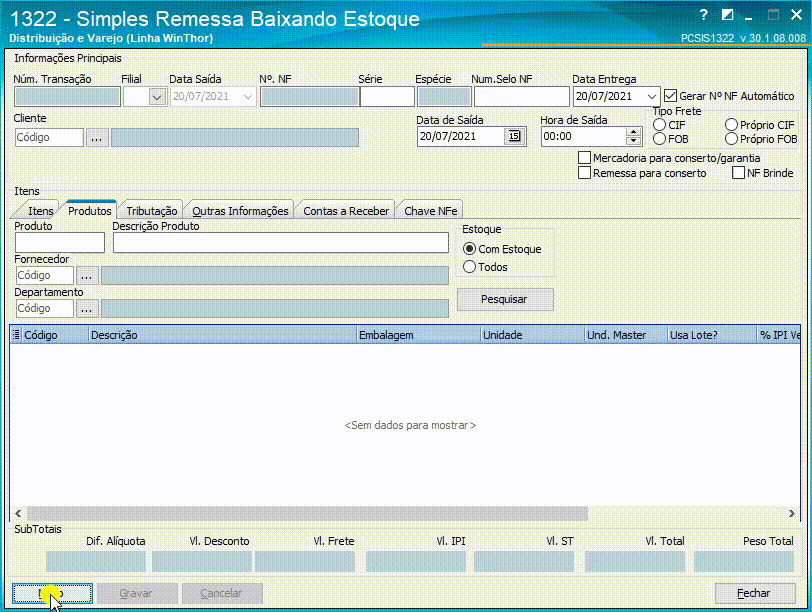
Task: Click the Novo button
Action: (x=52, y=593)
